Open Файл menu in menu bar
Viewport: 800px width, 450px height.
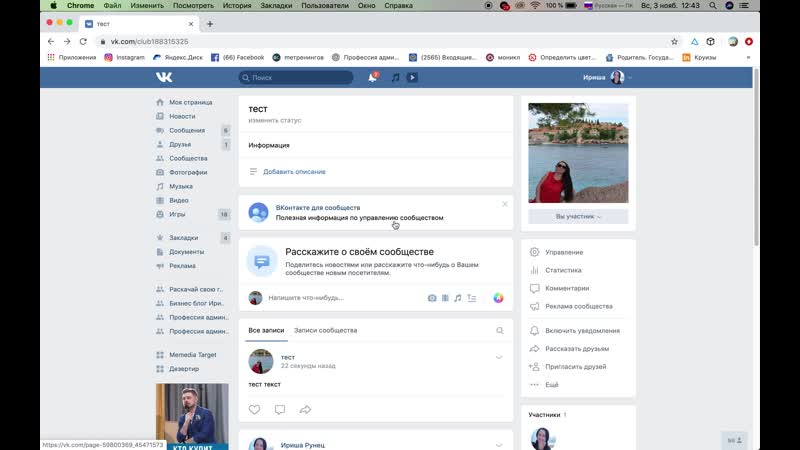point(112,6)
